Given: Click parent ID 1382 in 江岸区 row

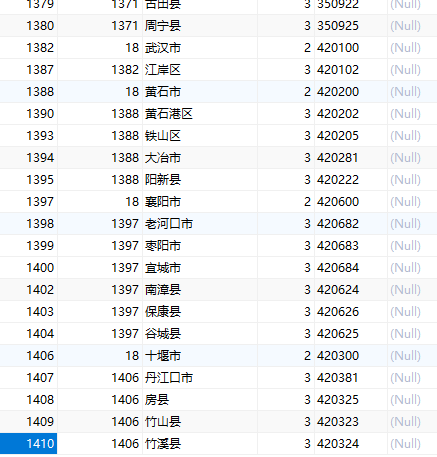Looking at the screenshot, I should coord(100,70).
